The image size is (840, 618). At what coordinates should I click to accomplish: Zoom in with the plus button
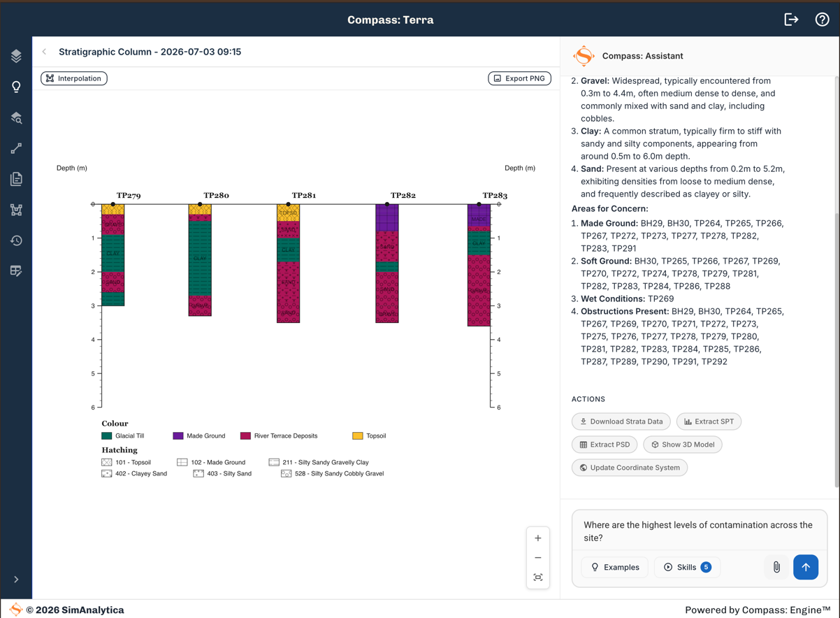[x=538, y=538]
